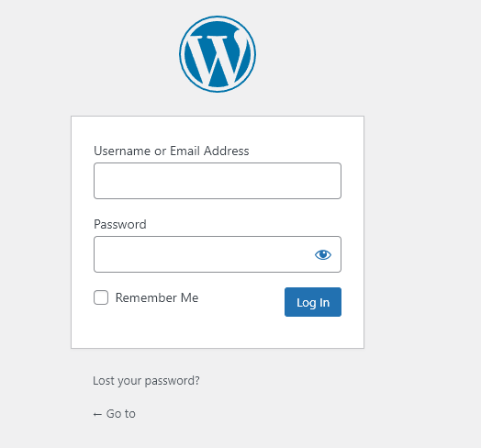
Task: Show password using the eye icon
Action: point(323,254)
